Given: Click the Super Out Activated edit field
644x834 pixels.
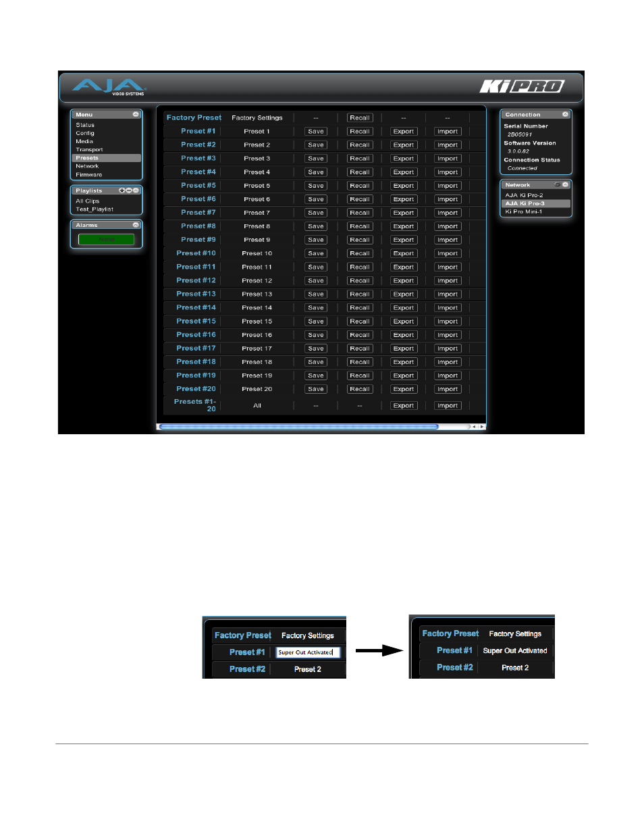Looking at the screenshot, I should (308, 652).
